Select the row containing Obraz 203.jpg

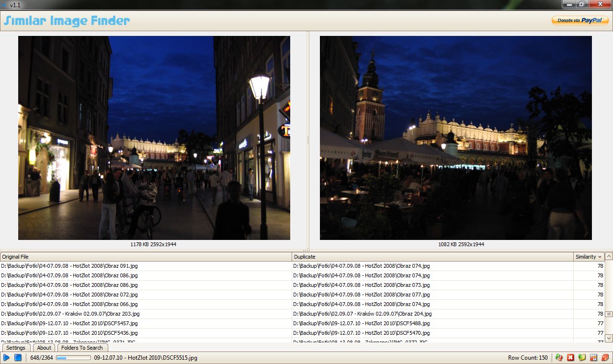pyautogui.click(x=144, y=314)
